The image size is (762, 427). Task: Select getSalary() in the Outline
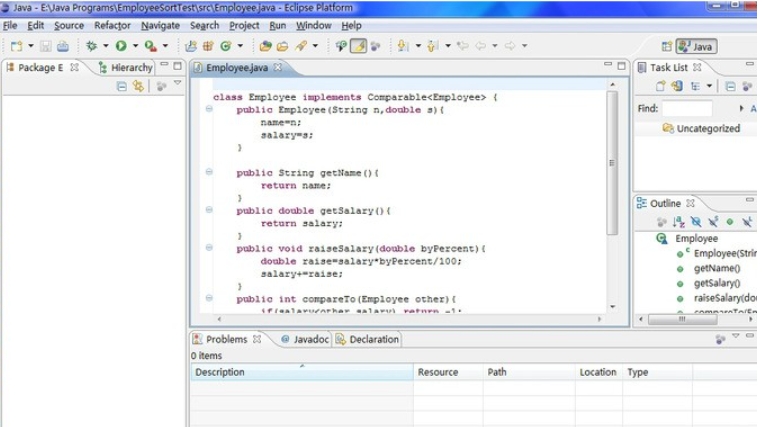(x=717, y=283)
